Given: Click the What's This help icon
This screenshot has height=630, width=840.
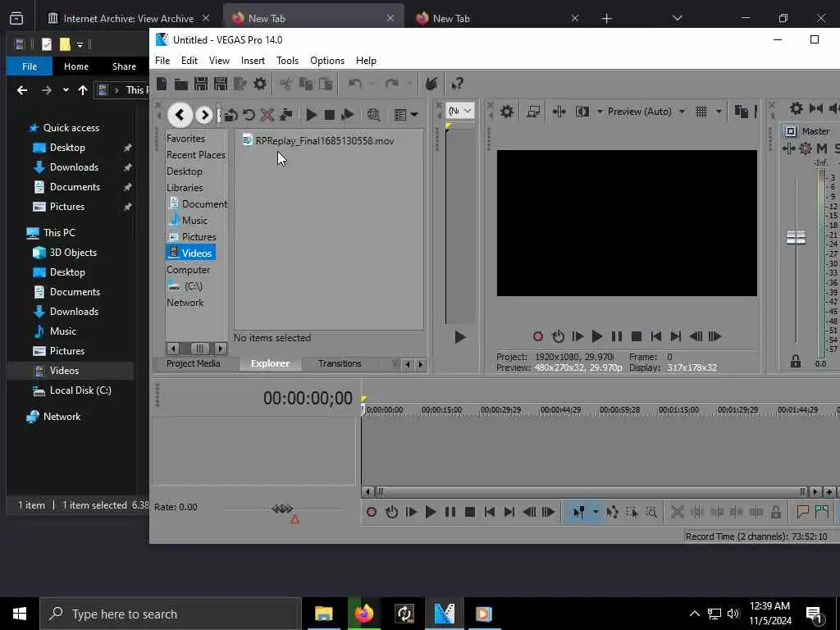Looking at the screenshot, I should [457, 84].
